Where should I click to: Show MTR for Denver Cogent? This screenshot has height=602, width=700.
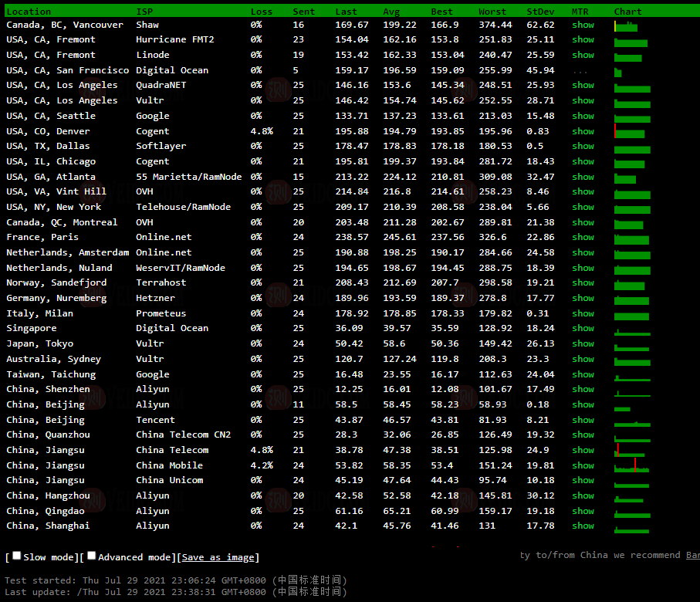click(x=583, y=131)
